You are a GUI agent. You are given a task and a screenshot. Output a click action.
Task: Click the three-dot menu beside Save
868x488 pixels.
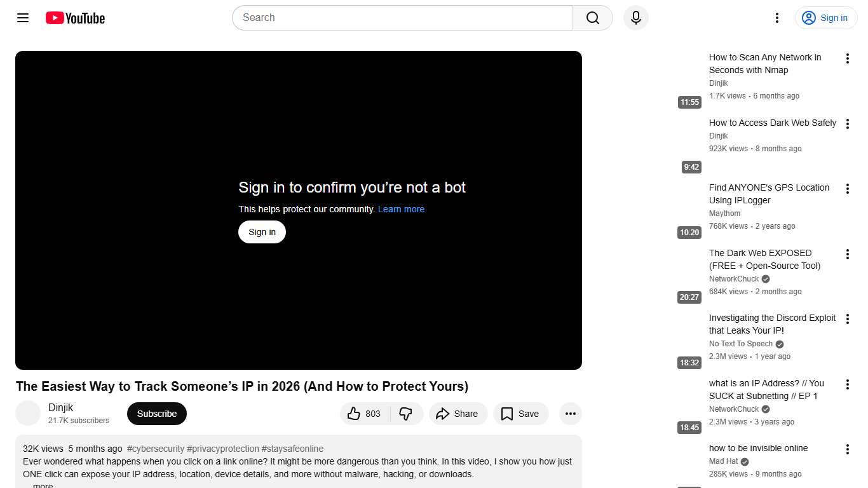pyautogui.click(x=570, y=414)
